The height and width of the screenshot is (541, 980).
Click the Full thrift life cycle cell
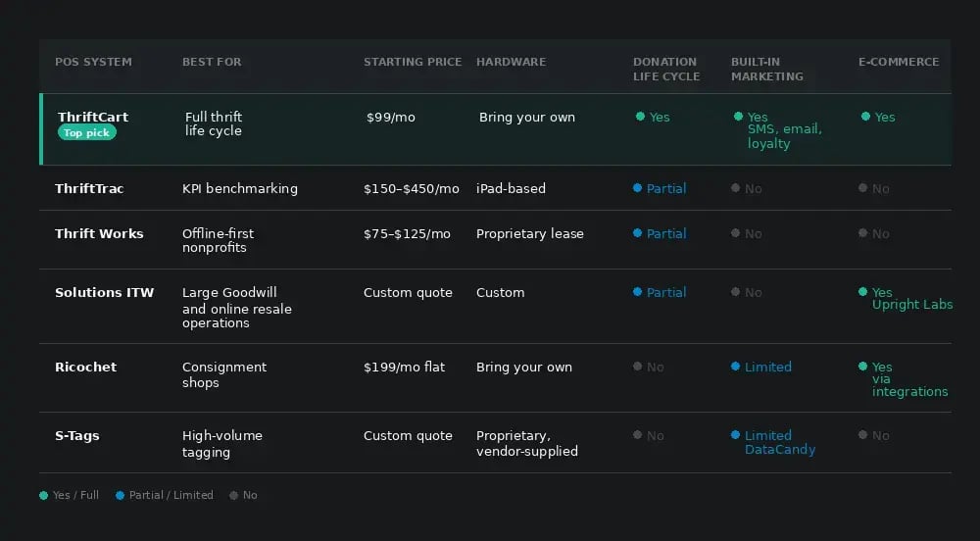coord(213,123)
